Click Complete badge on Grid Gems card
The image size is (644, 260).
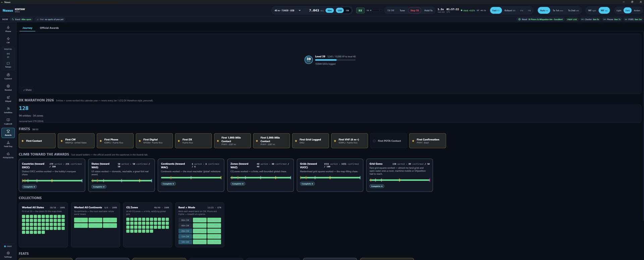377,186
